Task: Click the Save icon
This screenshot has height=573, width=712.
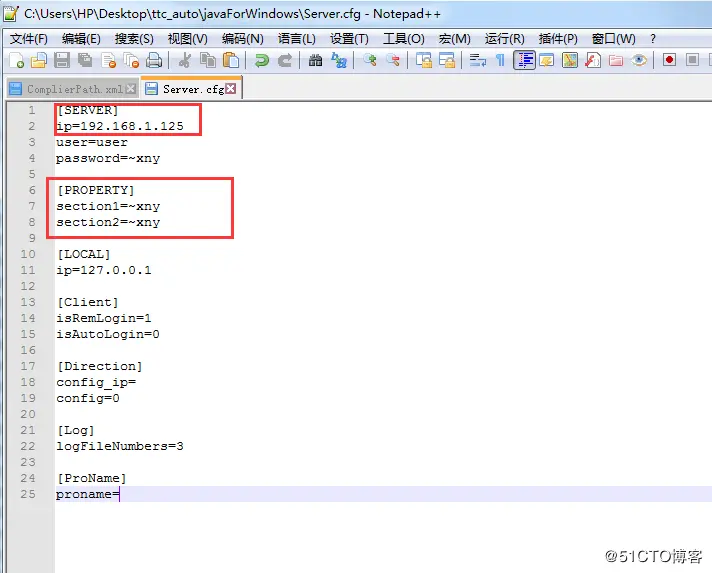Action: pyautogui.click(x=62, y=60)
